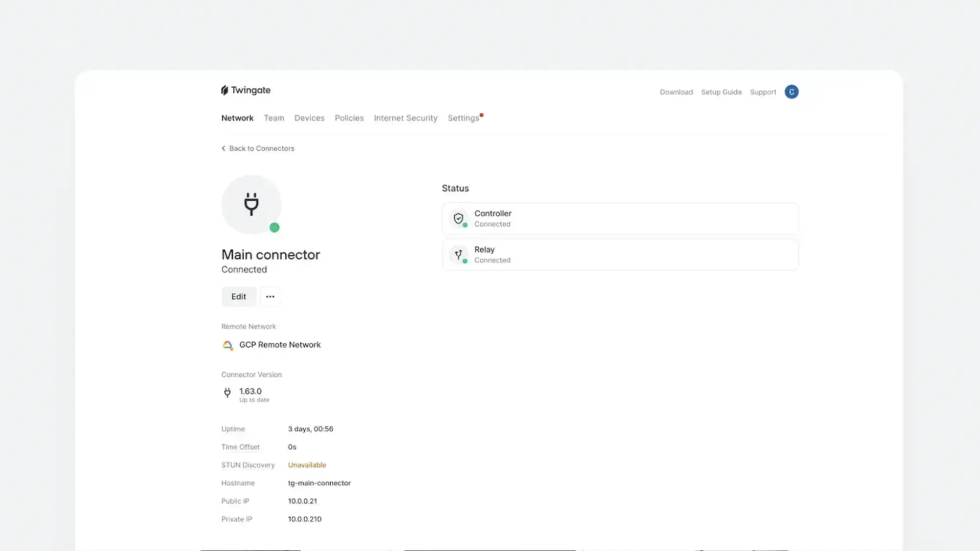Switch to the Devices tab
Viewport: 980px width, 551px height.
[309, 118]
